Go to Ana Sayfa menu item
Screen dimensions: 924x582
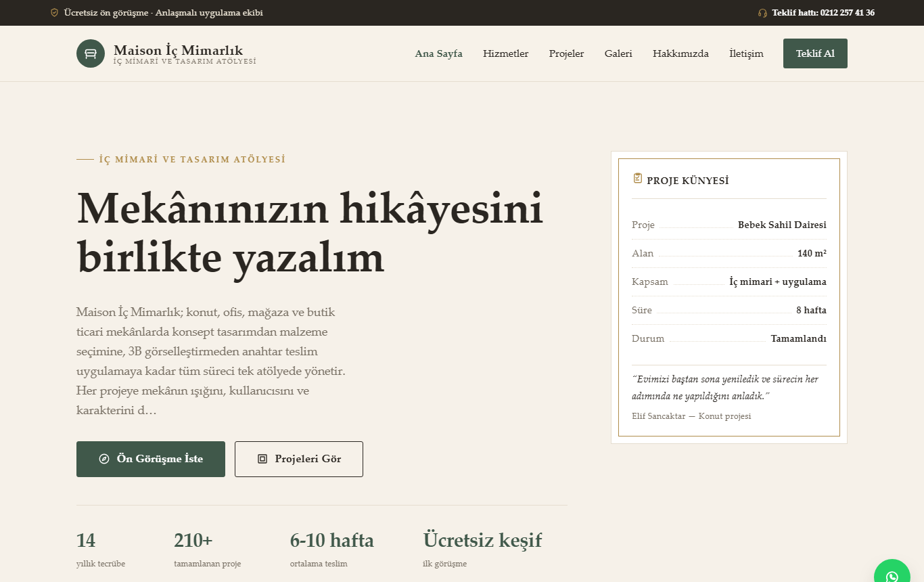point(439,53)
